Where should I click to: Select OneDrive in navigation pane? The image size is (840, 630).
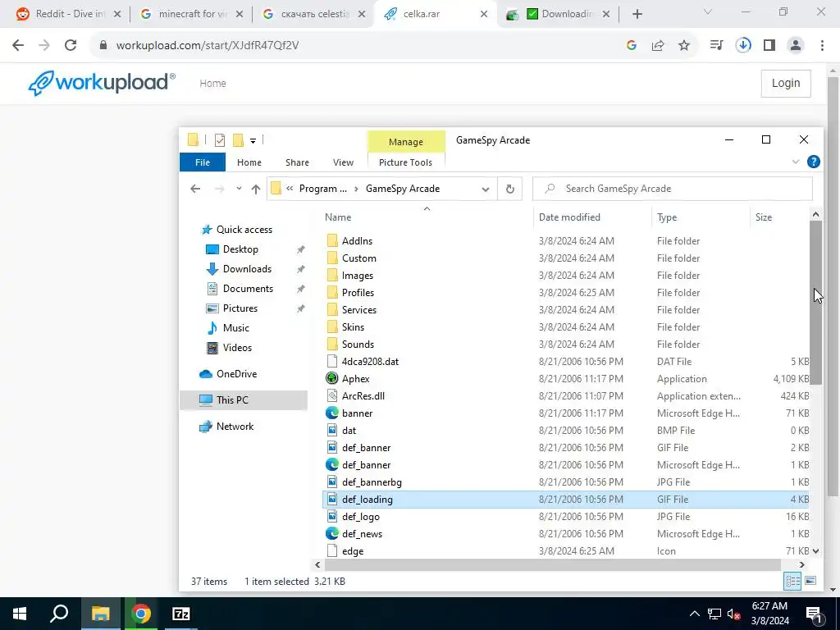(x=236, y=374)
